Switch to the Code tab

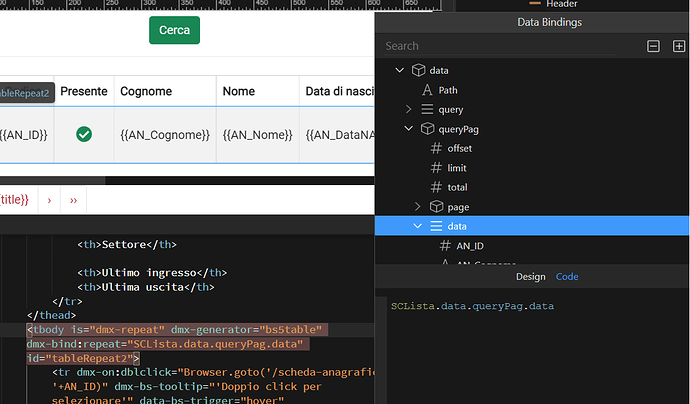[x=567, y=277]
